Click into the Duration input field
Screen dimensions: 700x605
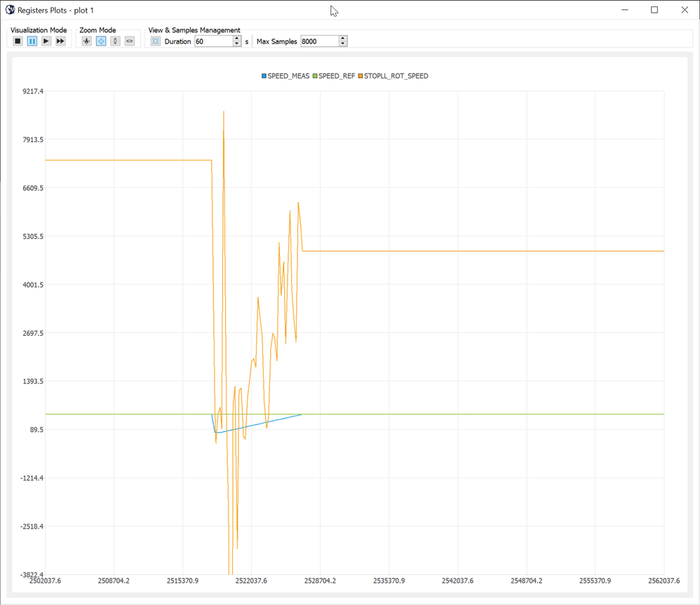click(x=214, y=41)
